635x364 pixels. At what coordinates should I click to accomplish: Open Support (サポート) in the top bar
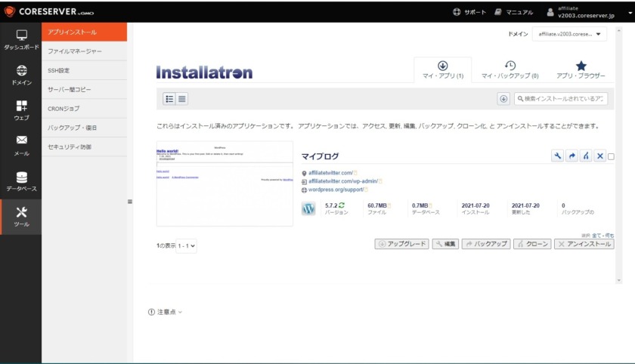point(469,12)
